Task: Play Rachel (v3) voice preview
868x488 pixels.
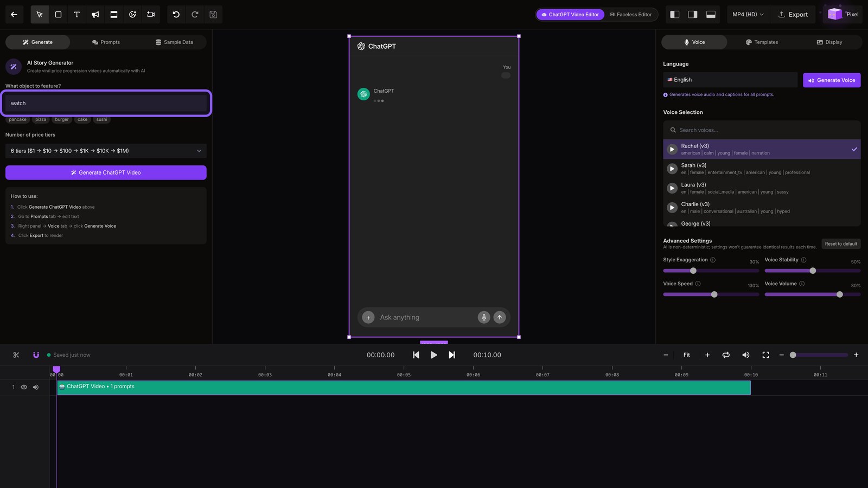Action: [672, 149]
